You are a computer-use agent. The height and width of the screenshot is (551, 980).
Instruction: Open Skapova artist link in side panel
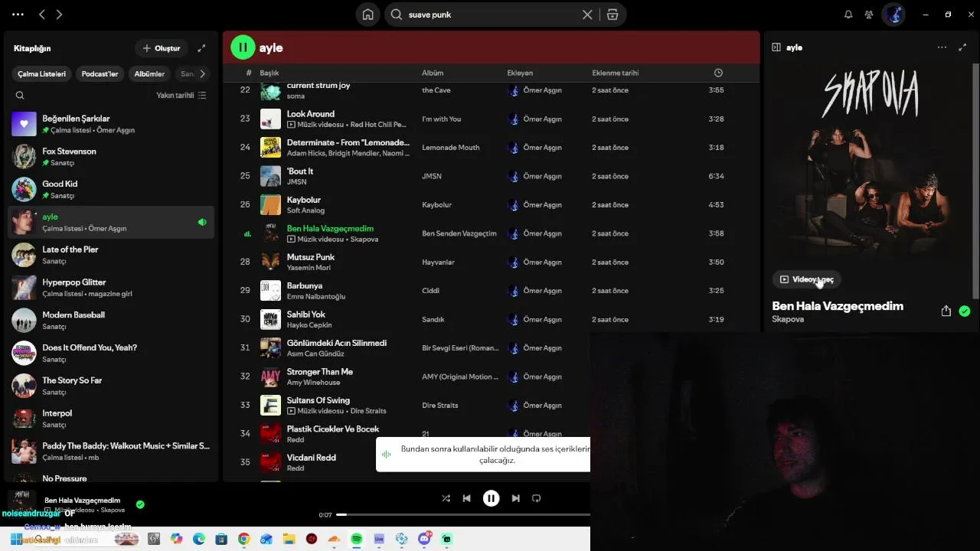point(788,319)
